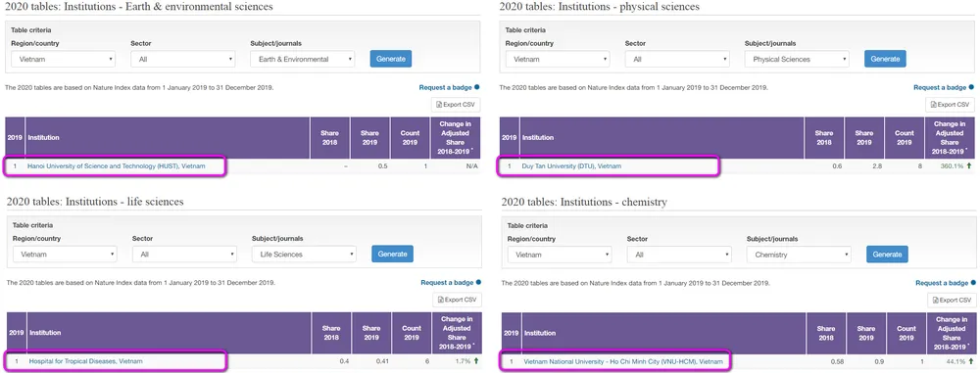This screenshot has width=980, height=373.
Task: Open Sector dropdown in physical sciences panel
Action: [677, 60]
